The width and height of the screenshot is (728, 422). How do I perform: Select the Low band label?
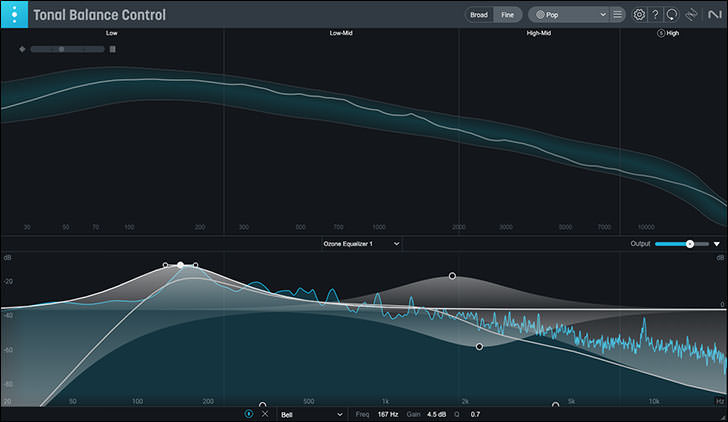point(111,33)
